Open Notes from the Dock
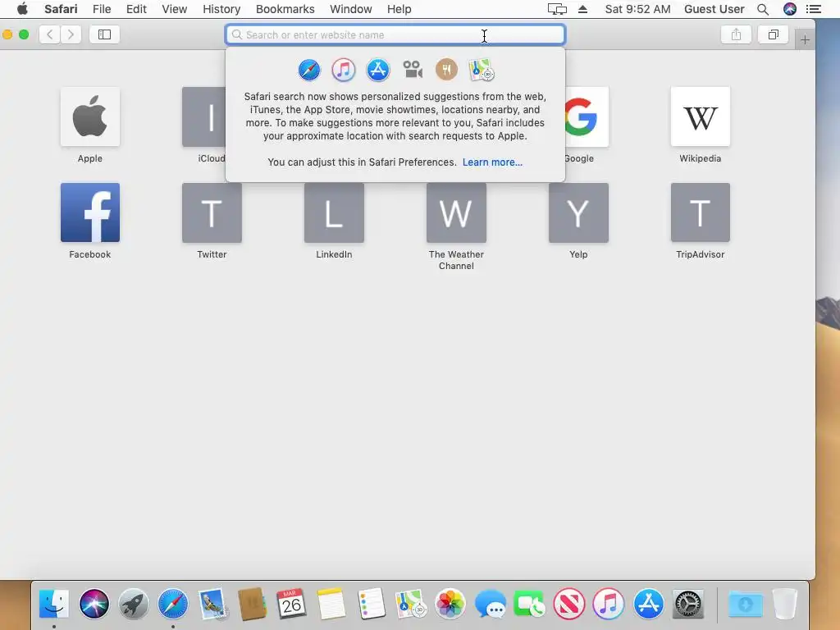840x630 pixels. coord(331,603)
